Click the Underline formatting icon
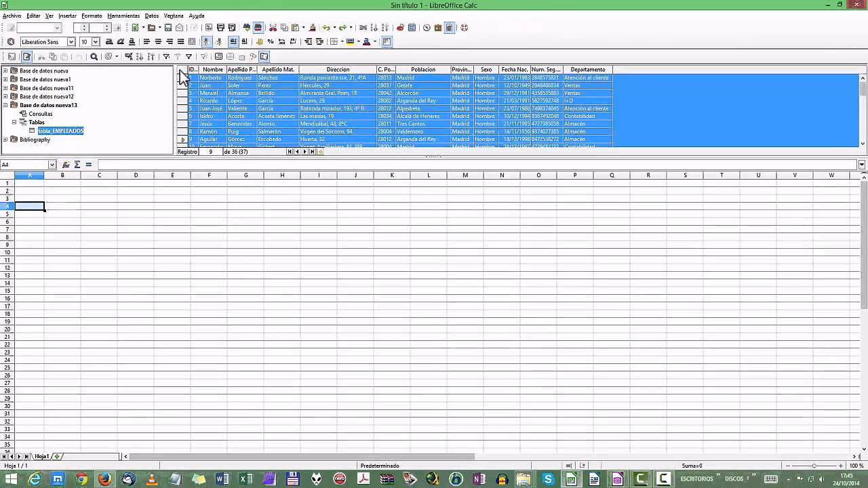Viewport: 868px width, 488px height. click(132, 41)
